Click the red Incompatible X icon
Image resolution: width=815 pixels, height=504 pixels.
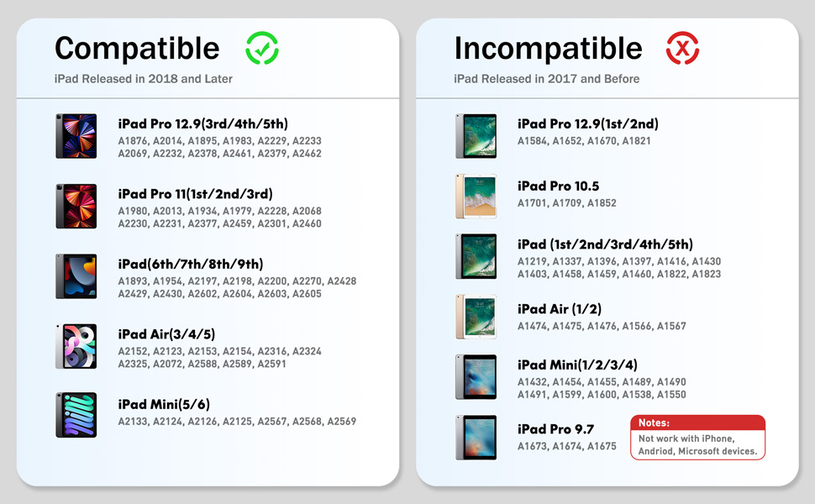click(x=682, y=49)
